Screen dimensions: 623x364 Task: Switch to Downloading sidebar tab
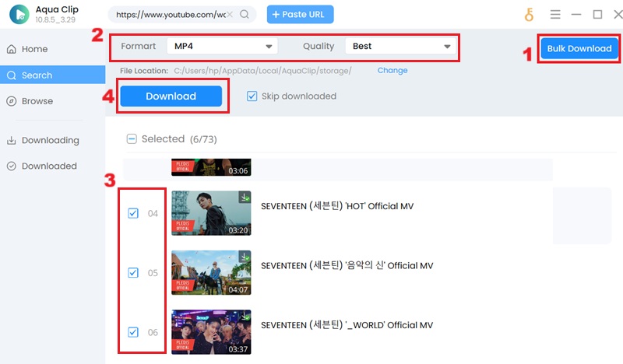click(50, 140)
